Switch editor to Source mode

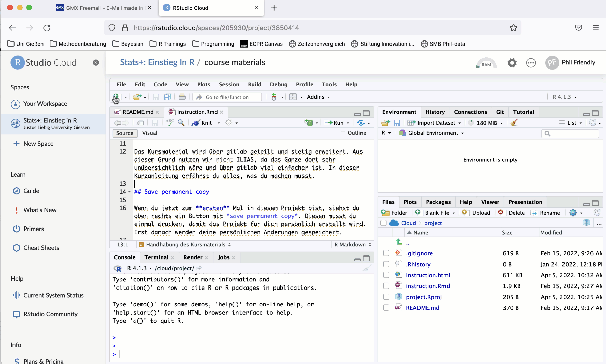click(x=125, y=133)
